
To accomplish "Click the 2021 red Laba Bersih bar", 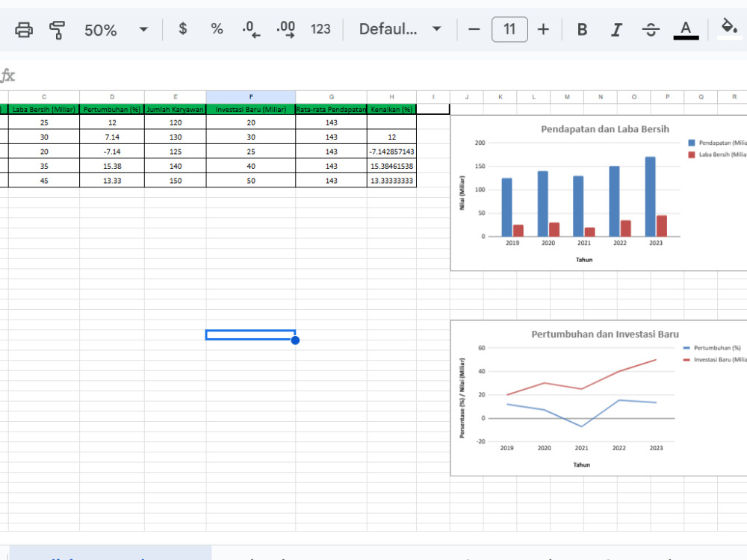I will [590, 232].
